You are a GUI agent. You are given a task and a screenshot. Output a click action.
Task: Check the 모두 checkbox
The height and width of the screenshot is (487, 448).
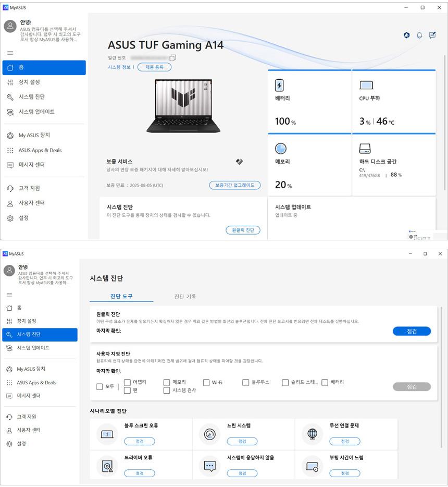99,386
